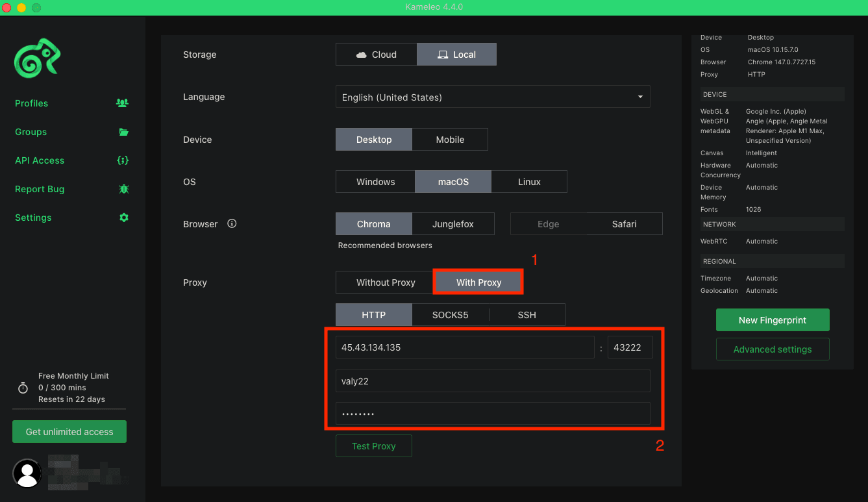
Task: Switch OS to Windows
Action: coord(375,181)
